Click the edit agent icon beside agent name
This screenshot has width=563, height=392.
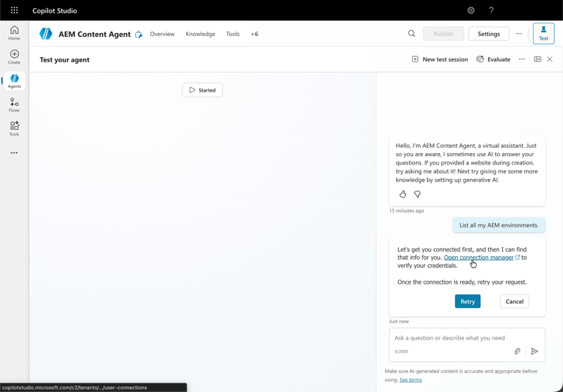[x=139, y=35]
